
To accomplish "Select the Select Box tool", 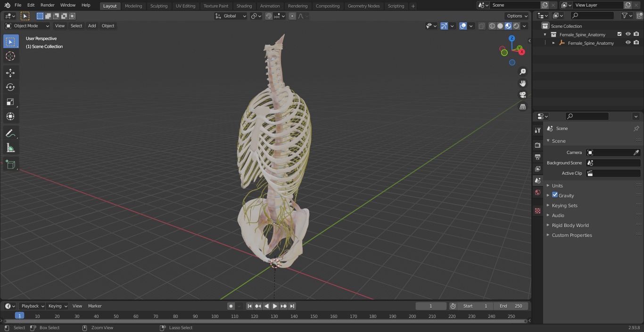I will point(10,41).
